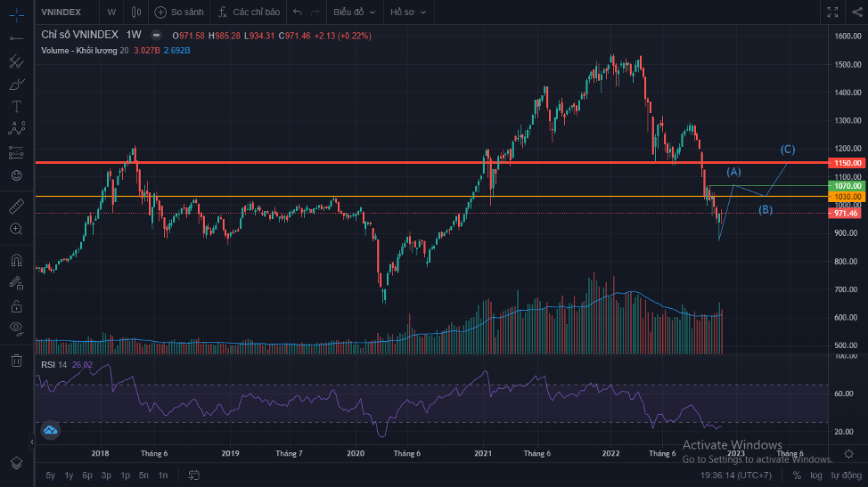Open the object tree layers icon

pos(16,463)
